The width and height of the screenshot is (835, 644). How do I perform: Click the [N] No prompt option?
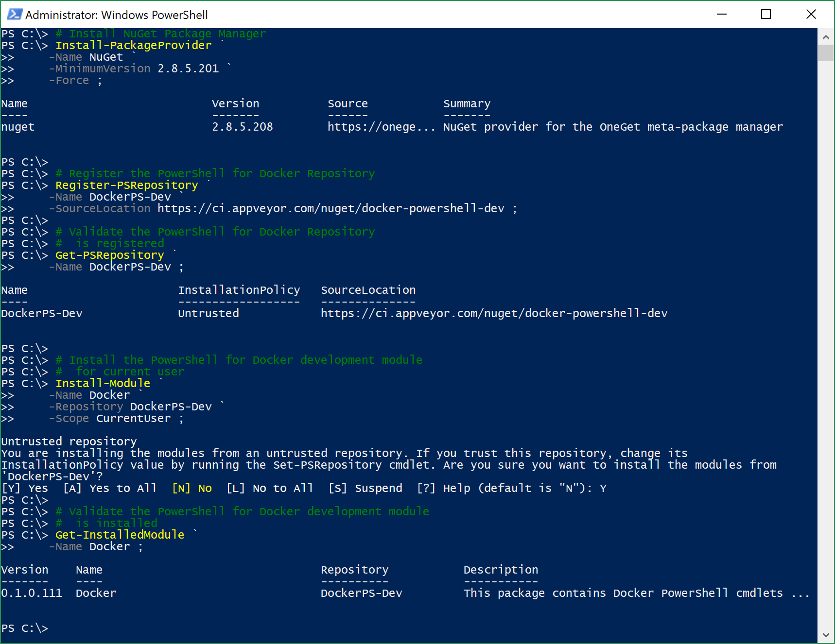(x=192, y=488)
